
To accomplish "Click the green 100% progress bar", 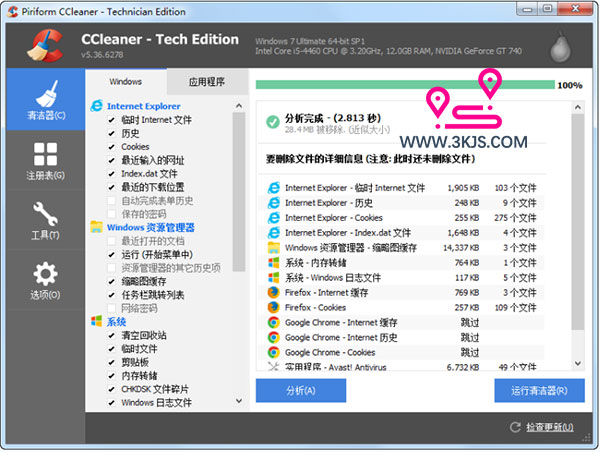I will 405,85.
